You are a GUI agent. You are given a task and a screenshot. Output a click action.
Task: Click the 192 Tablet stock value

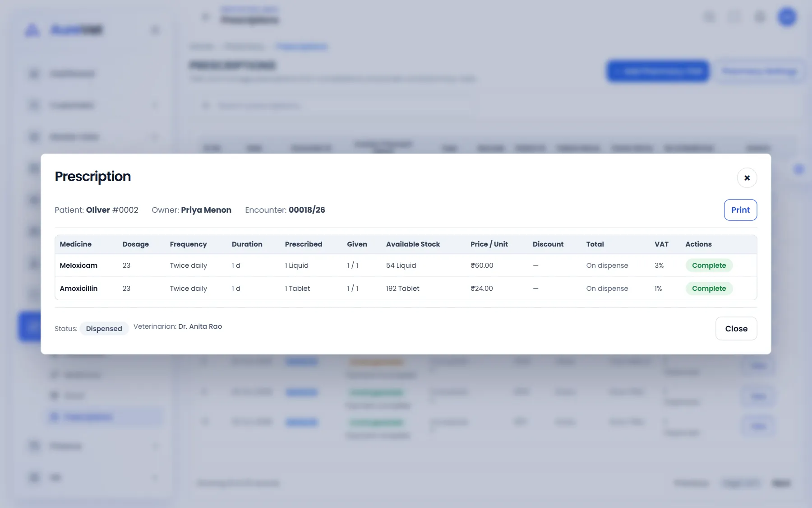click(x=402, y=289)
